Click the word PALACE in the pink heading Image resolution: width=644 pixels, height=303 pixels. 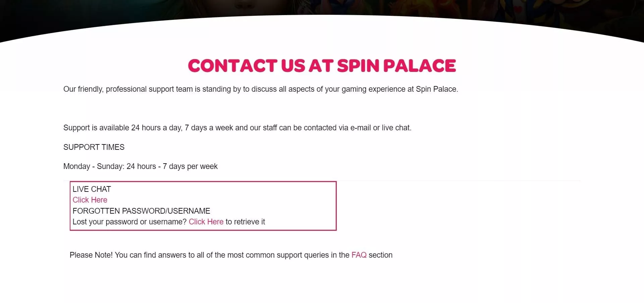419,66
